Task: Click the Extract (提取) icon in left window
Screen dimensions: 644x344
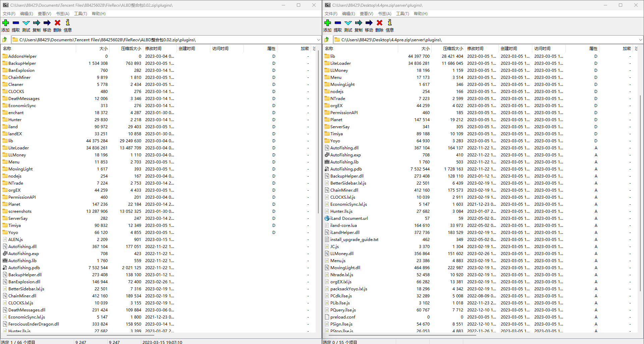Action: pyautogui.click(x=16, y=23)
